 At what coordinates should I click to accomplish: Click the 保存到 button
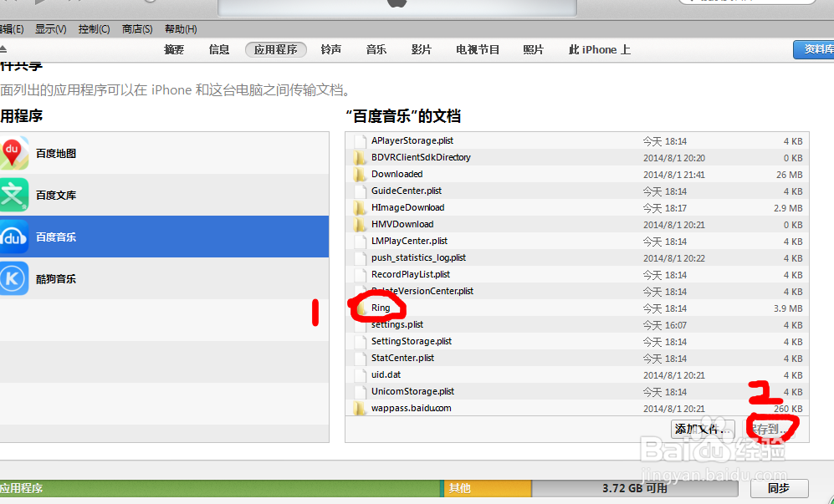[770, 429]
